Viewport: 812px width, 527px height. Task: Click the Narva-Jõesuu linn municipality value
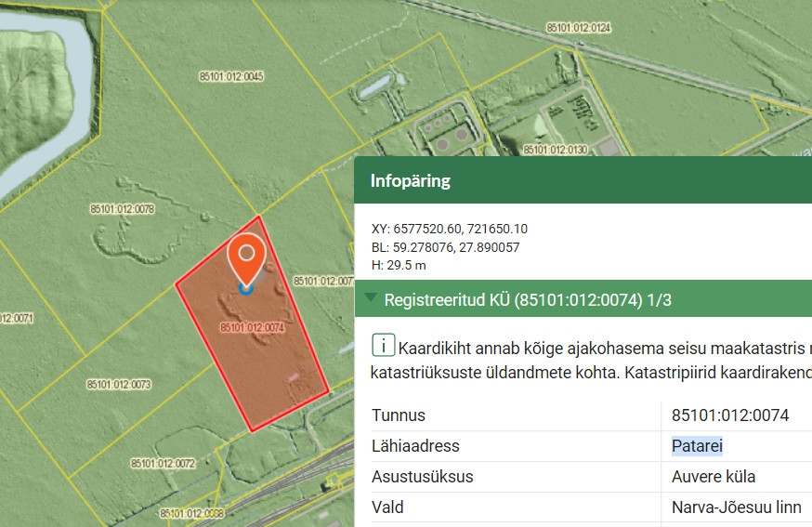[736, 507]
